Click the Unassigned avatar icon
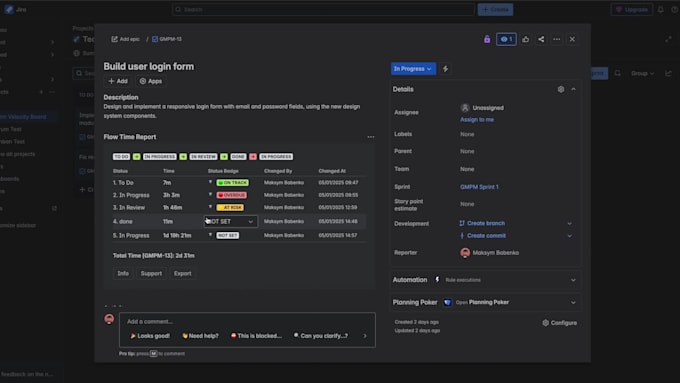 coord(465,108)
